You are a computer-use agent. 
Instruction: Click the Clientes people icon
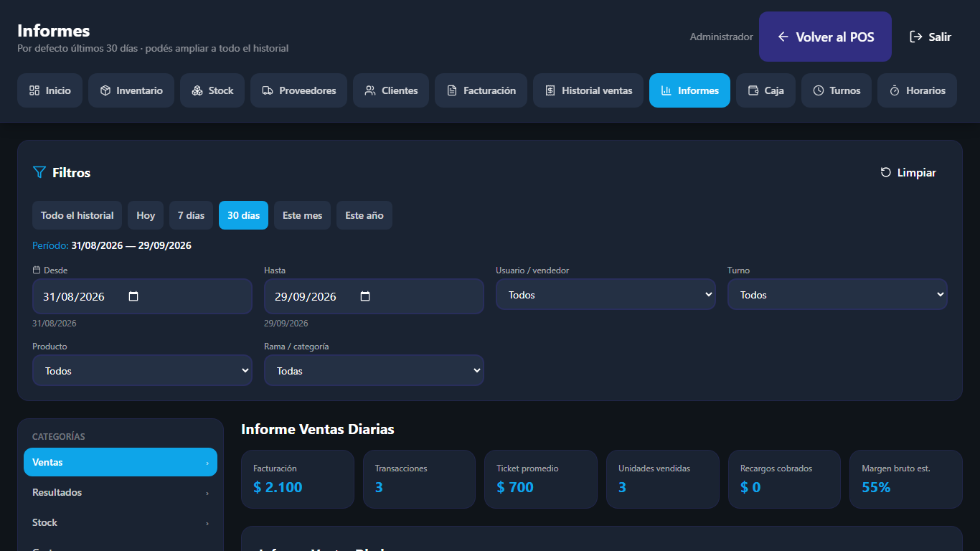370,90
